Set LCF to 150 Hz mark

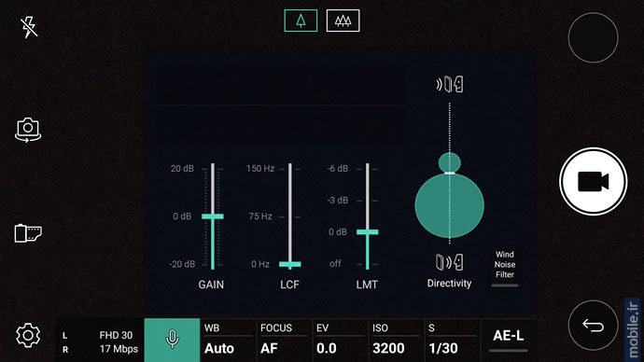pyautogui.click(x=290, y=169)
